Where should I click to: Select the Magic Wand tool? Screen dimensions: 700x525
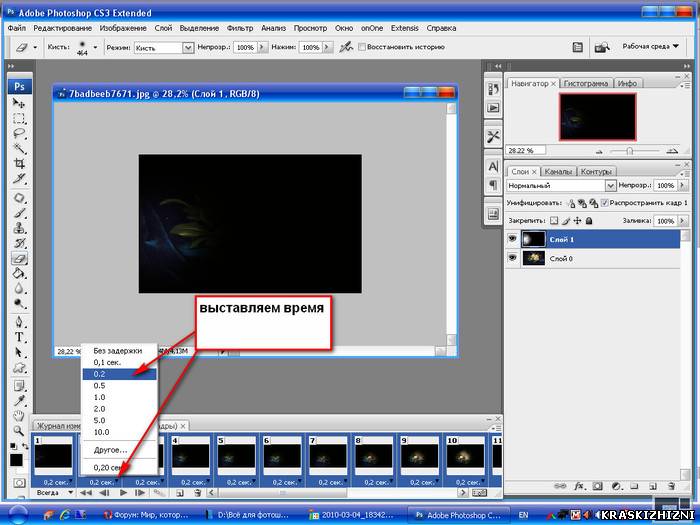point(19,148)
